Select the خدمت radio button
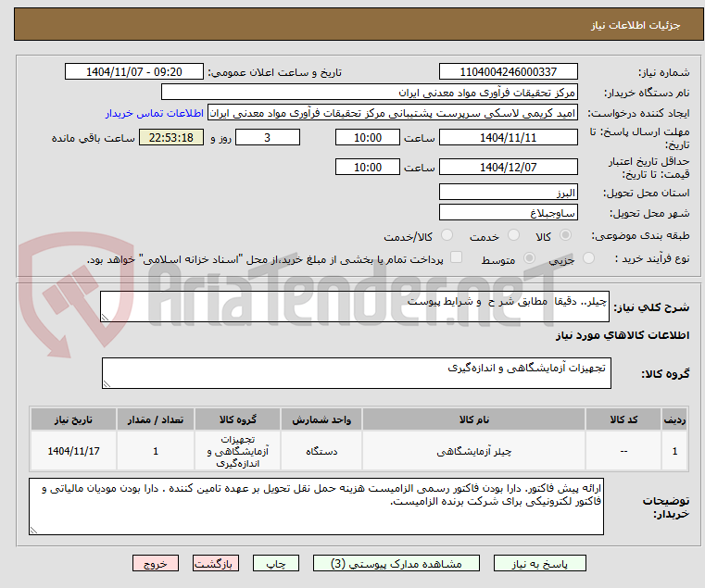This screenshot has height=588, width=705. (513, 234)
